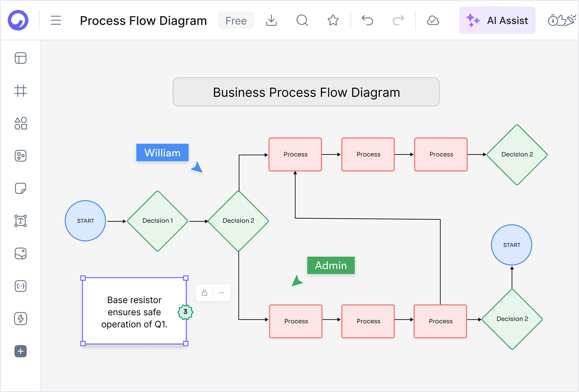Click the purple app logo icon
The image size is (579, 392).
18,20
